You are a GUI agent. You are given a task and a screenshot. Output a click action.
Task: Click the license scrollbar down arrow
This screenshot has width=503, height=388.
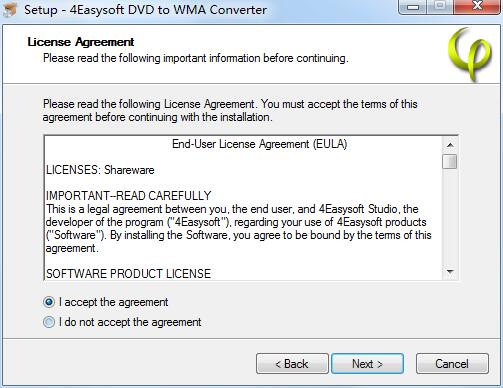coord(450,272)
